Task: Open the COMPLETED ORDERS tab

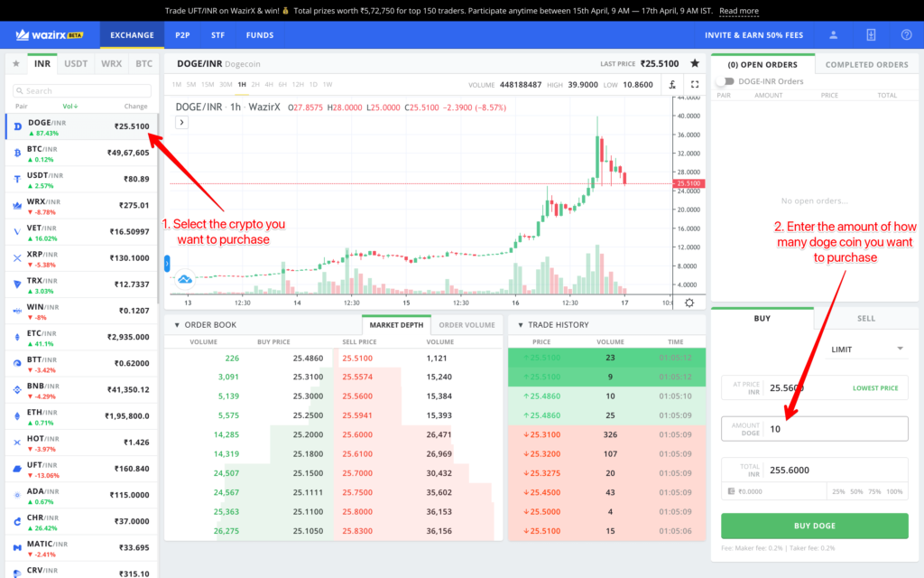Action: click(865, 63)
